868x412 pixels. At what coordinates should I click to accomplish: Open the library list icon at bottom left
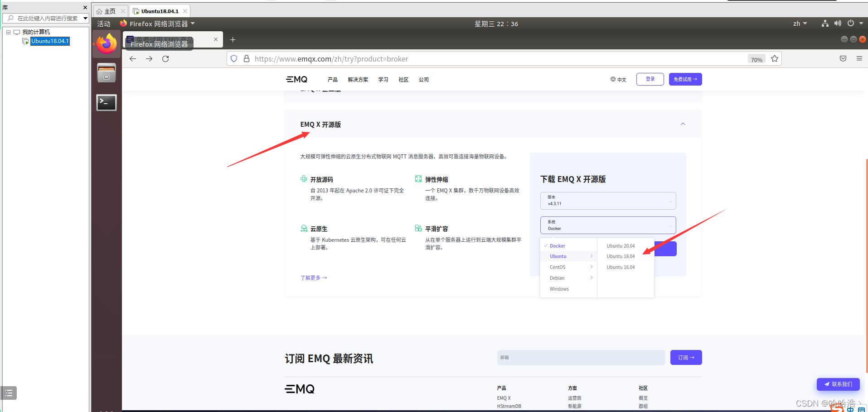[x=9, y=393]
